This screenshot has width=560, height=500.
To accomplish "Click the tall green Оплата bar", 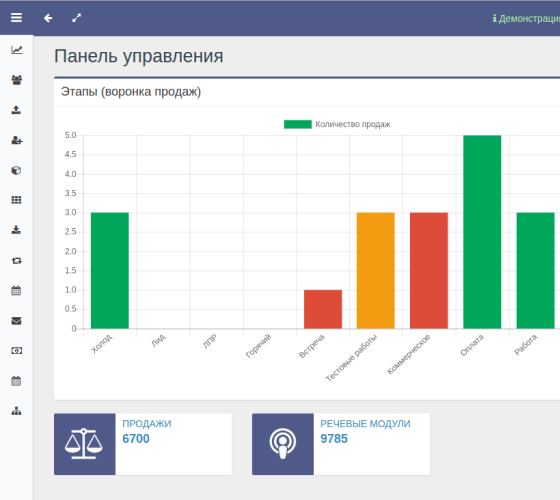I will (482, 232).
